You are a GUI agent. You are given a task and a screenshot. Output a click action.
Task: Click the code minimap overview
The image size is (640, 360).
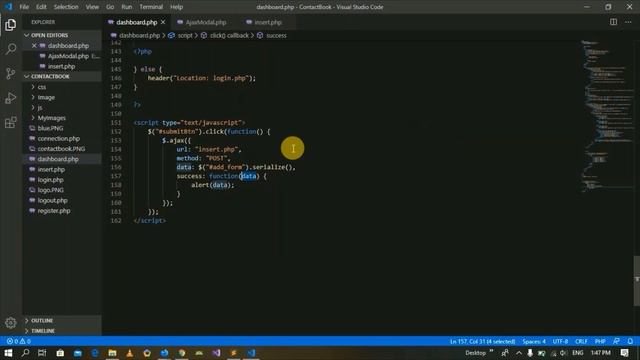606,116
